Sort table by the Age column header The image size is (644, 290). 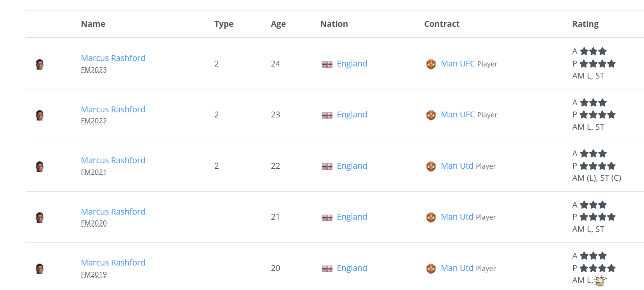coord(278,24)
